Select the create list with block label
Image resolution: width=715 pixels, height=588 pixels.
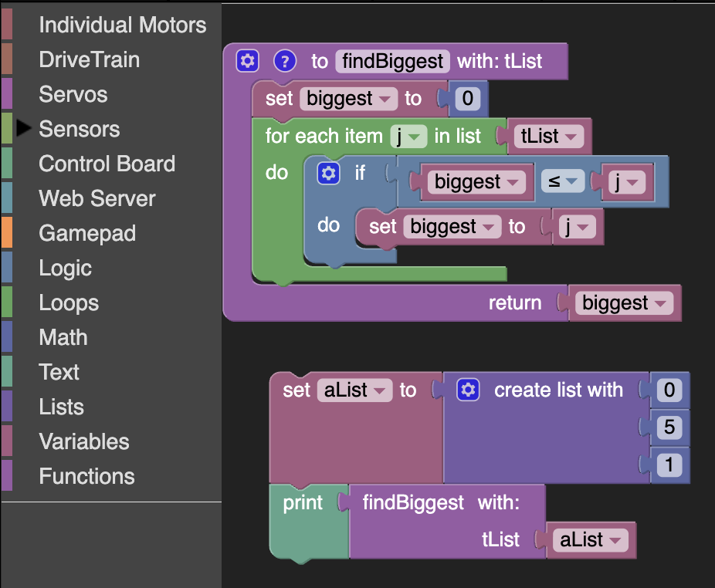[x=558, y=390]
